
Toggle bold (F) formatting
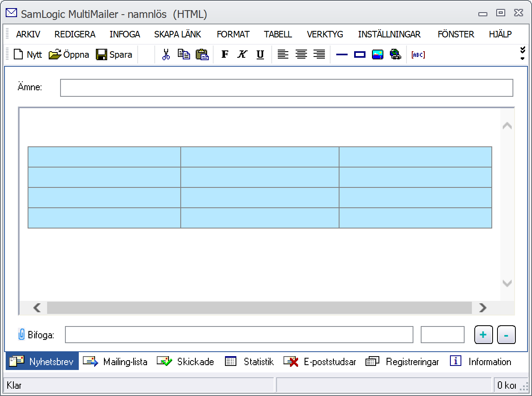coord(225,54)
